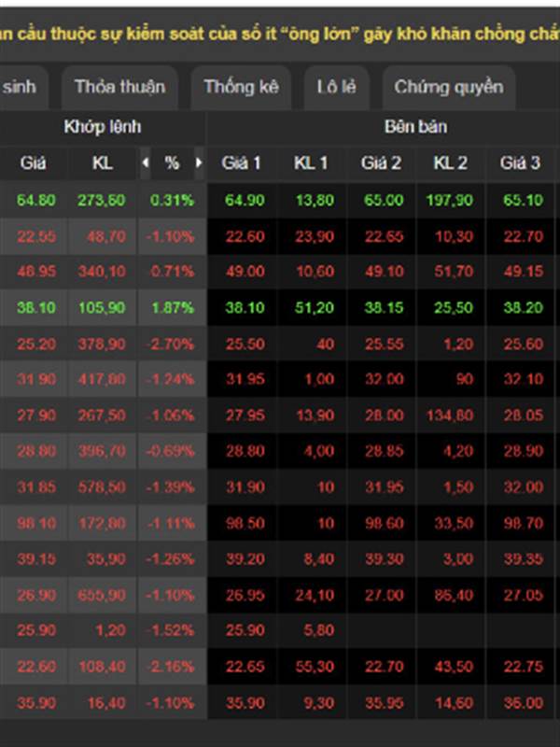Click ask price 49.00

[245, 272]
